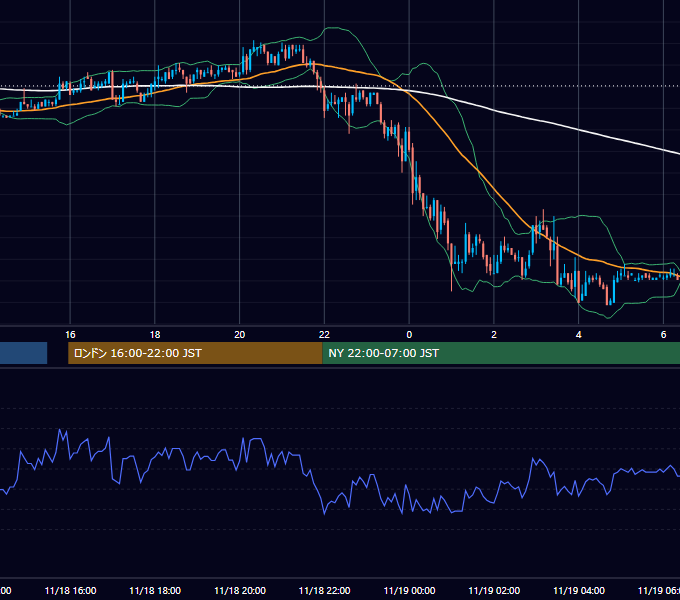Select the NY 22:00-07:00 JST session bar
Image resolution: width=680 pixels, height=600 pixels.
501,353
